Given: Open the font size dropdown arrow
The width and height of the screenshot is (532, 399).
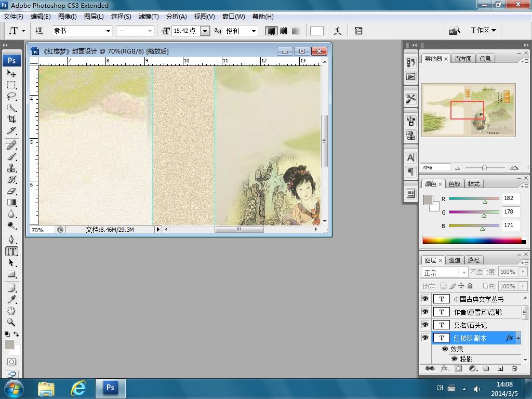Looking at the screenshot, I should click(x=205, y=31).
